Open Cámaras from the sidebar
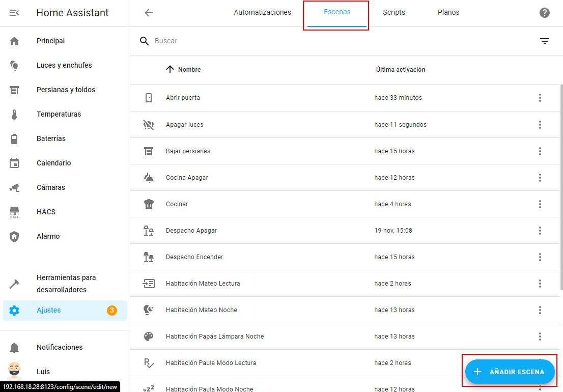This screenshot has width=563, height=392. coord(51,187)
